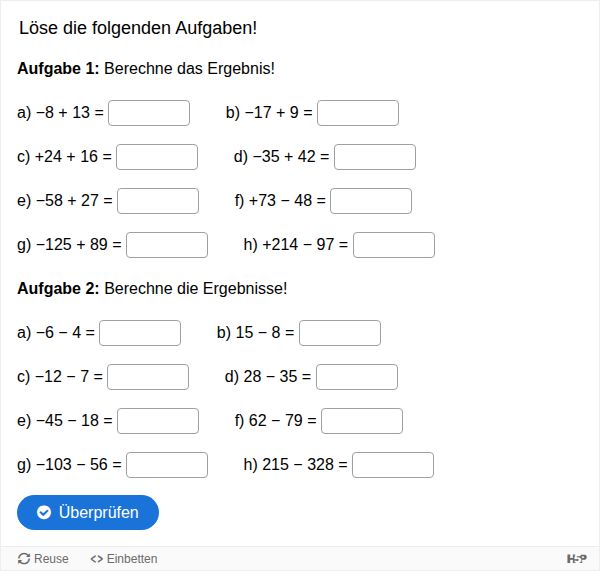Click the answer box for +214 − 97
Viewport: 600px width, 571px height.
click(x=394, y=245)
